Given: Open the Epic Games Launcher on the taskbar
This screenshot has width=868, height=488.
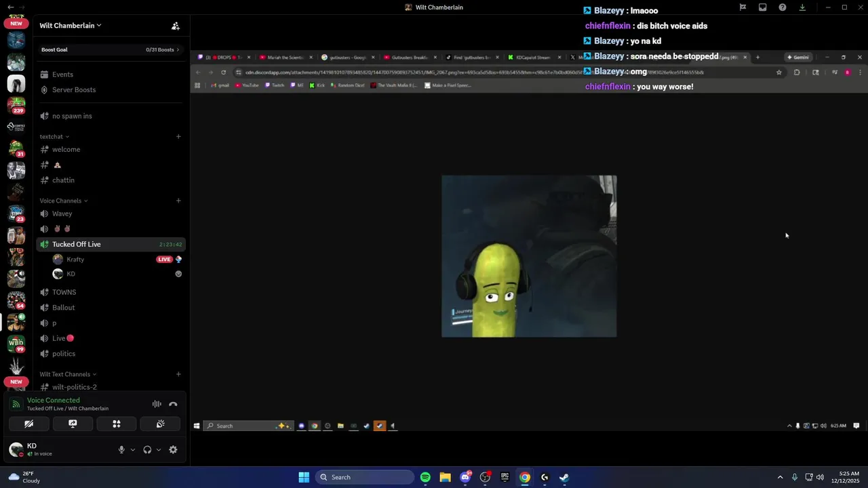Looking at the screenshot, I should 505,477.
